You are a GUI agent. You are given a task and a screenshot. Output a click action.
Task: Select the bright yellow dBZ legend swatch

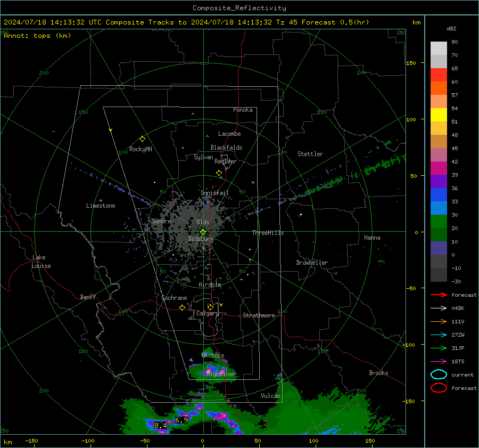(x=439, y=115)
